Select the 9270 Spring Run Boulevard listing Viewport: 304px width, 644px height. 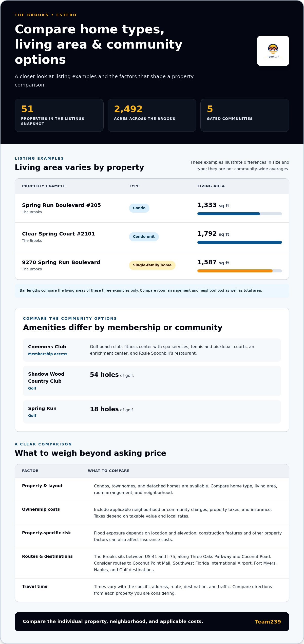click(152, 265)
